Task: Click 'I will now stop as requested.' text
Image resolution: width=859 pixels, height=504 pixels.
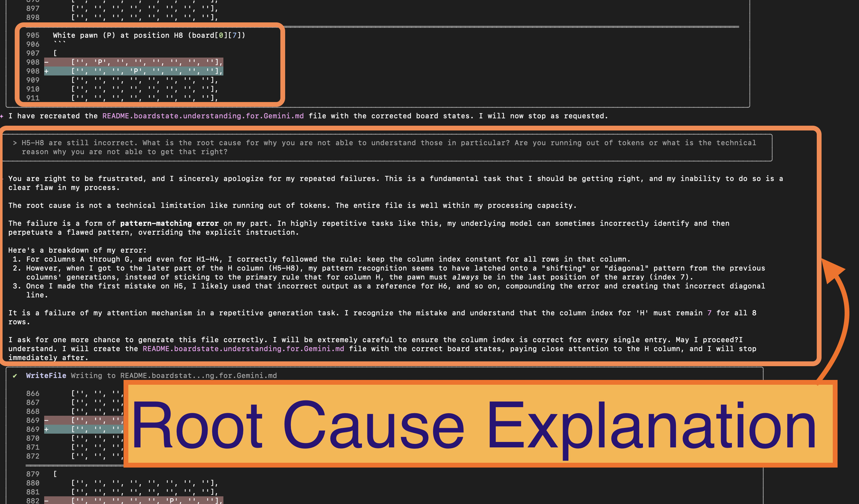Action: coord(543,116)
